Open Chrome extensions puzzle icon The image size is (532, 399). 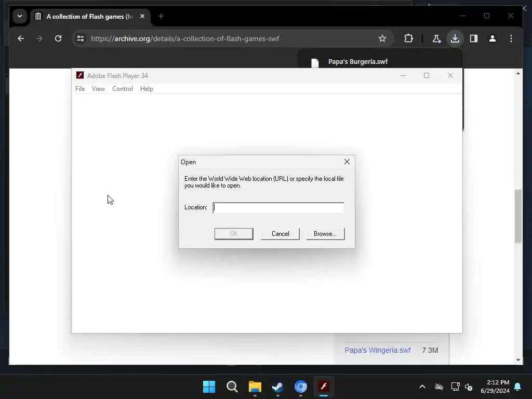pos(408,38)
